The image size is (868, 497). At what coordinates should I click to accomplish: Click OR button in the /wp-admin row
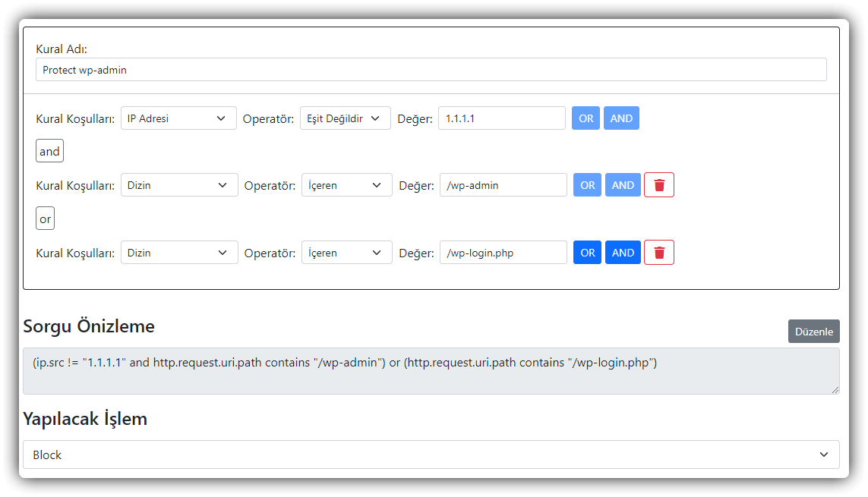click(587, 185)
